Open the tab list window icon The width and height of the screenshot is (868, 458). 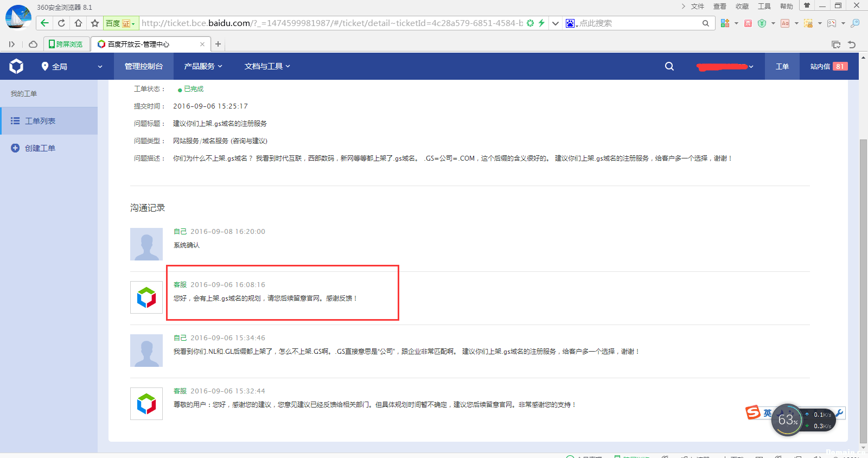pyautogui.click(x=836, y=44)
